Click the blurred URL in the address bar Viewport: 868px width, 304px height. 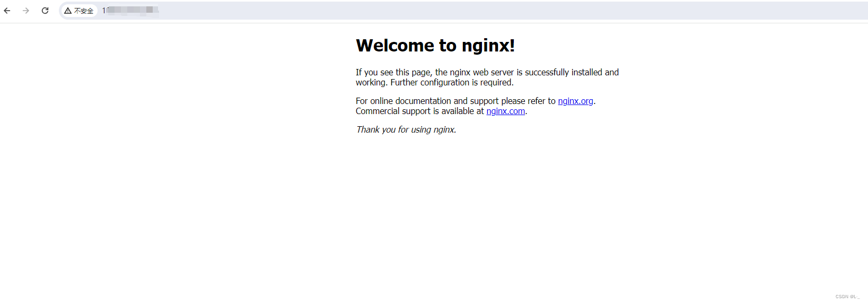[x=130, y=11]
